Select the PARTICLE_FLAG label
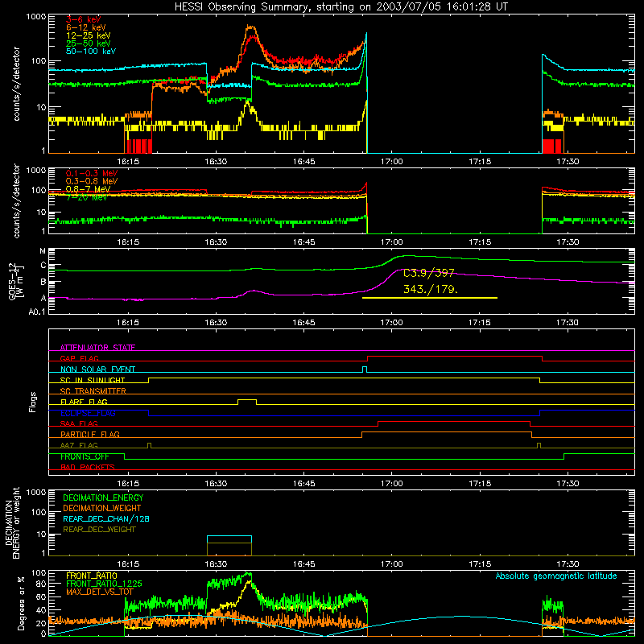644x644 pixels. point(90,435)
